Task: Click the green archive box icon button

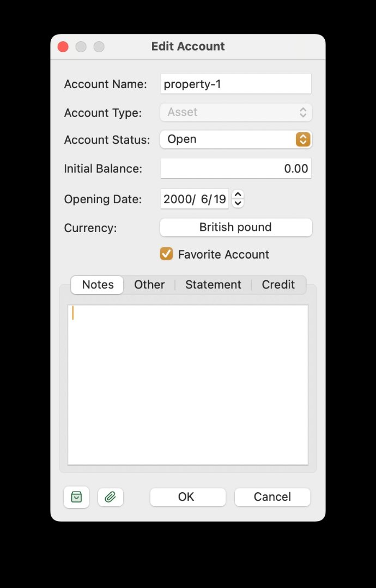Action: [x=76, y=497]
